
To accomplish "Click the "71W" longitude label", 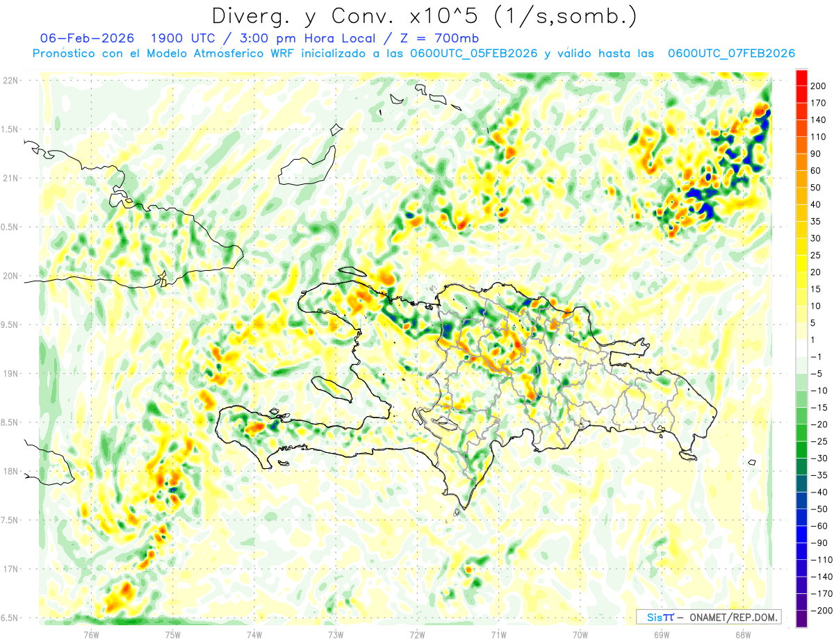I will pos(498,634).
